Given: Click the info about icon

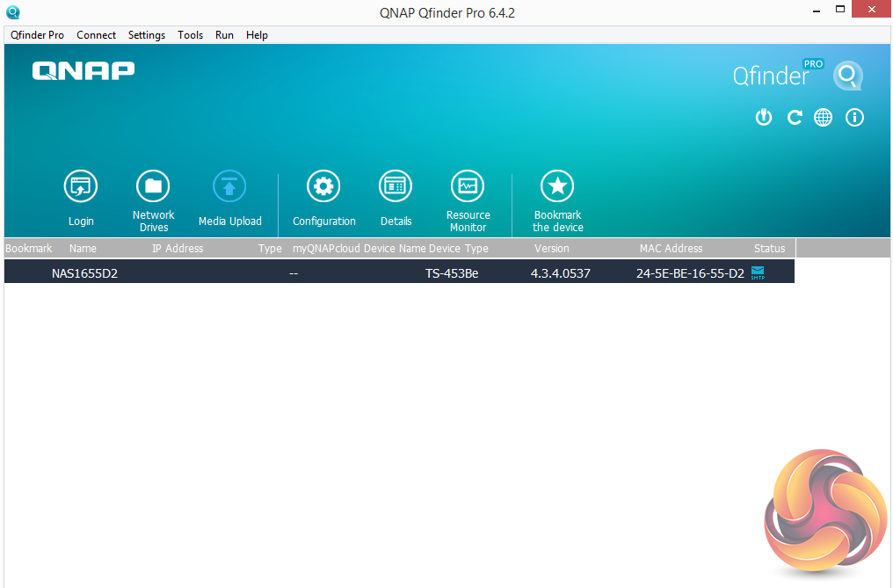Looking at the screenshot, I should (854, 118).
